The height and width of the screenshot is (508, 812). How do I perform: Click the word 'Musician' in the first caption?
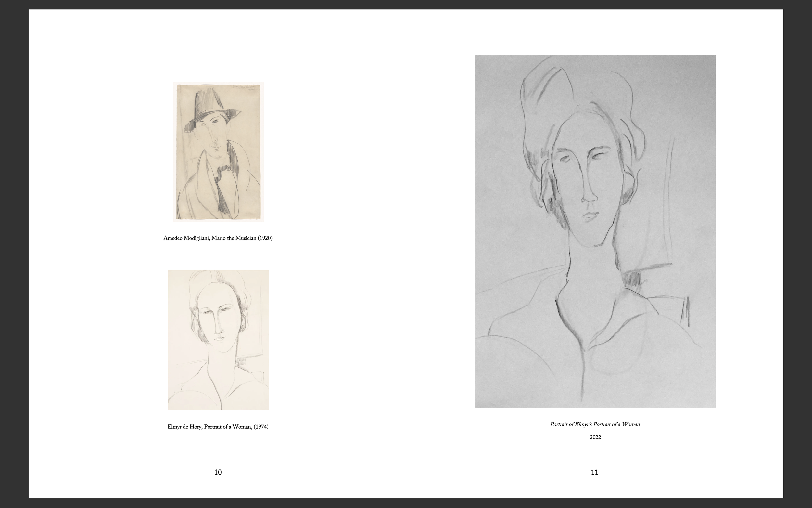(x=246, y=238)
